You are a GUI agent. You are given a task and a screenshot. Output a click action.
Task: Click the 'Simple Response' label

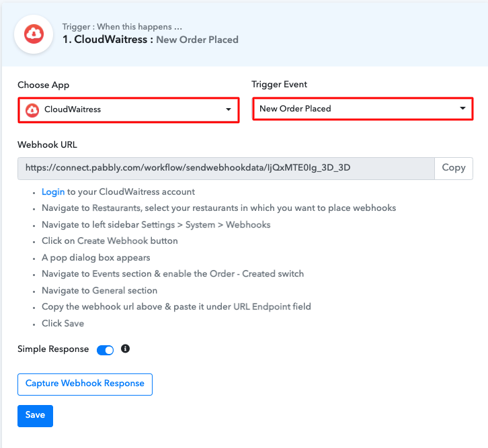53,349
